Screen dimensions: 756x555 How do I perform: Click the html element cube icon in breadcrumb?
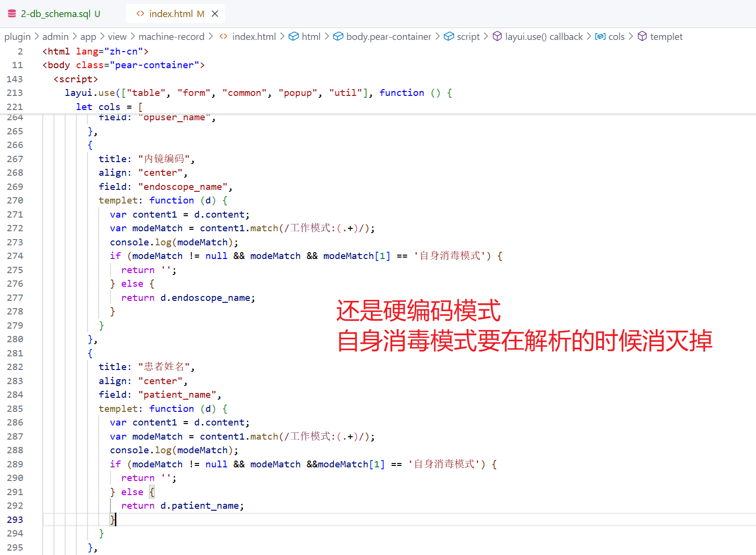coord(294,37)
